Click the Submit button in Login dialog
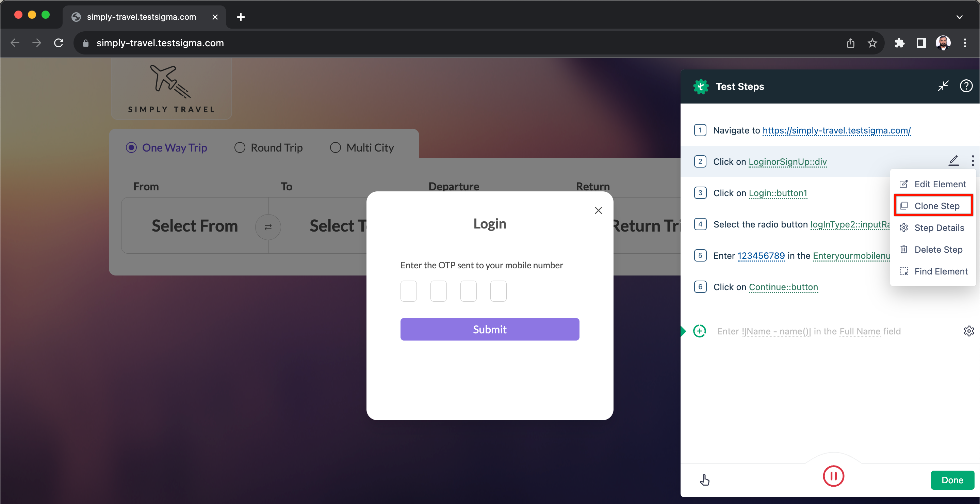980x504 pixels. pyautogui.click(x=489, y=329)
